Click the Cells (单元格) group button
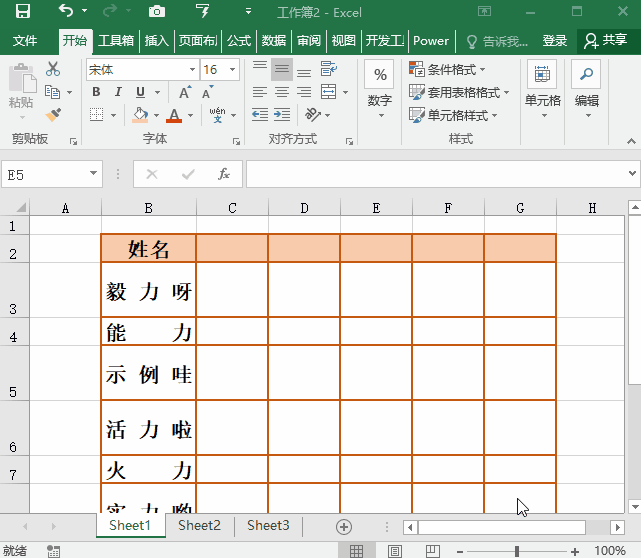 point(542,90)
